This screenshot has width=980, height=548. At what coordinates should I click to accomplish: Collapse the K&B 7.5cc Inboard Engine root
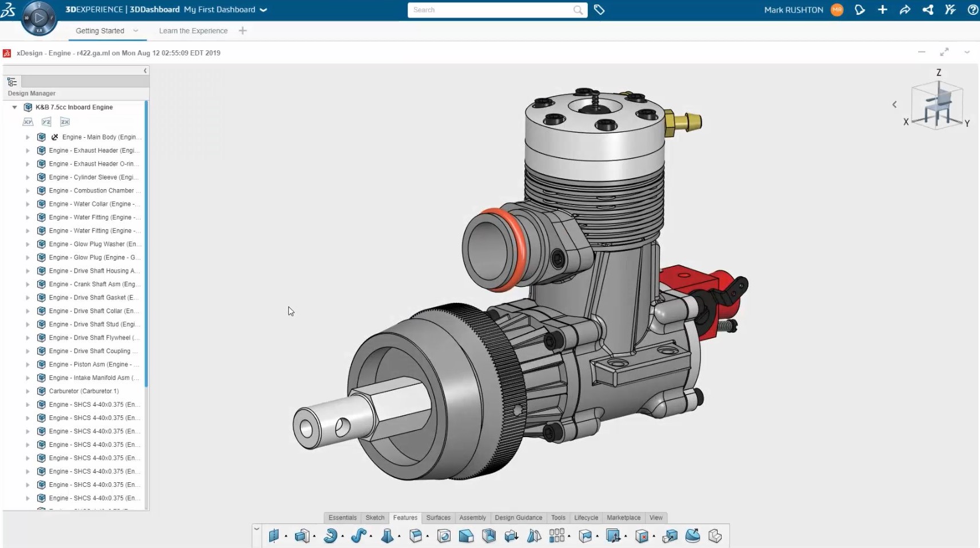pos(15,107)
